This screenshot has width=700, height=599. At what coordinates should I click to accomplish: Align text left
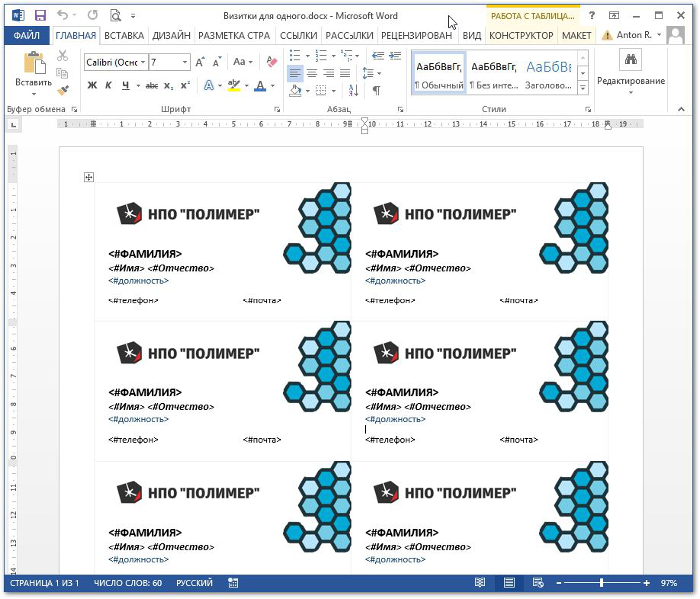[x=295, y=73]
